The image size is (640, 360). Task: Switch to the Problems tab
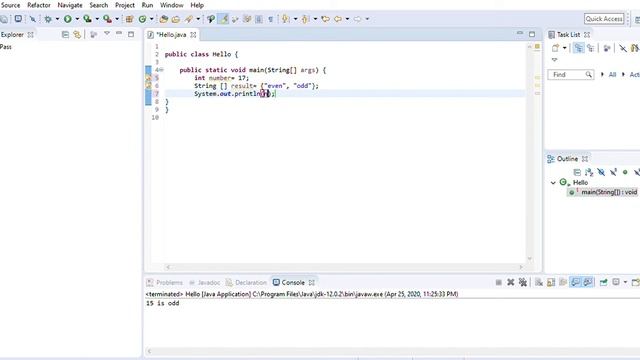click(x=165, y=282)
